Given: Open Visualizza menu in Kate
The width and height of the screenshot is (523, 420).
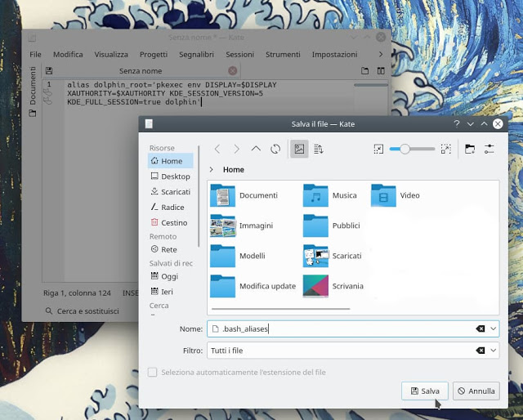Looking at the screenshot, I should pos(111,54).
